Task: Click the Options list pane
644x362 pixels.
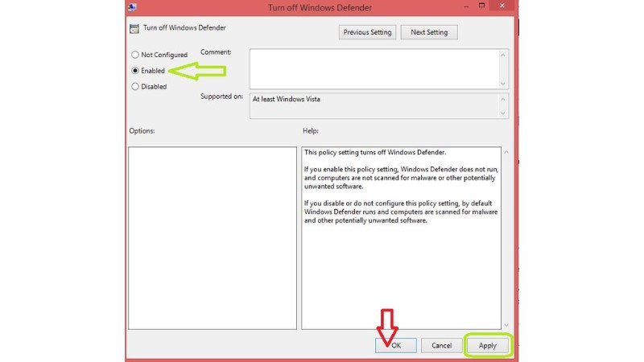Action: click(x=213, y=238)
